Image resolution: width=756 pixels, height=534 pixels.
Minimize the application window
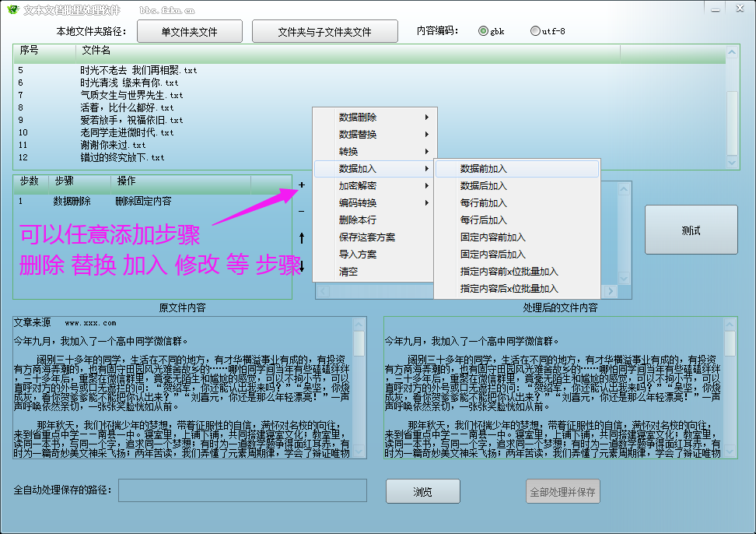[716, 9]
